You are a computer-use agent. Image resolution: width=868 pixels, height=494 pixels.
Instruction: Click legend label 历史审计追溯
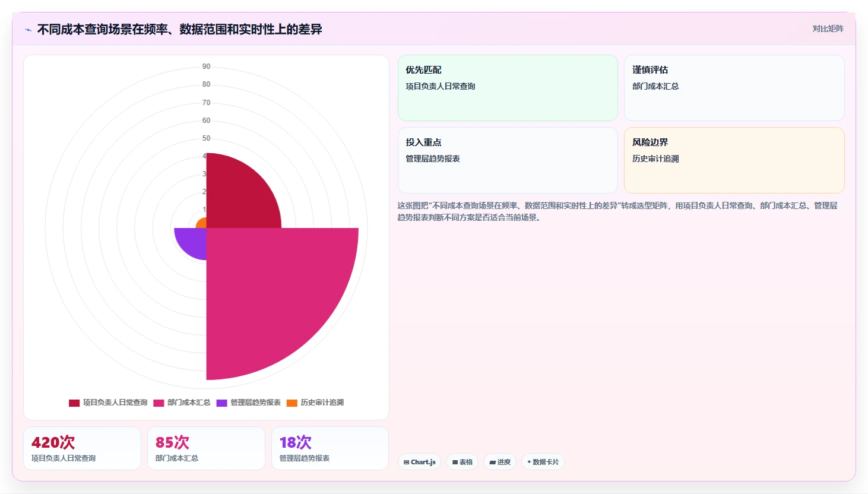[x=322, y=403]
